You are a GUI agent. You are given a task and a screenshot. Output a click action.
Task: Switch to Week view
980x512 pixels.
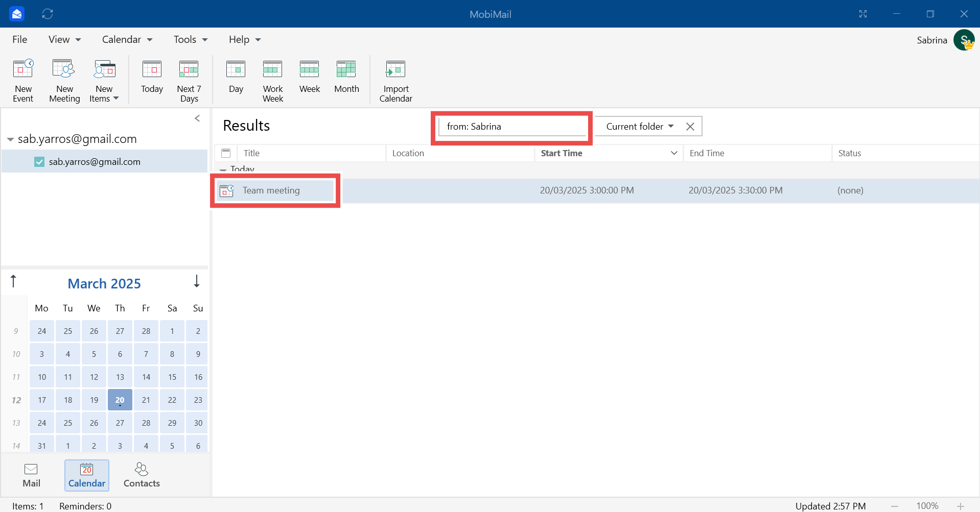310,77
